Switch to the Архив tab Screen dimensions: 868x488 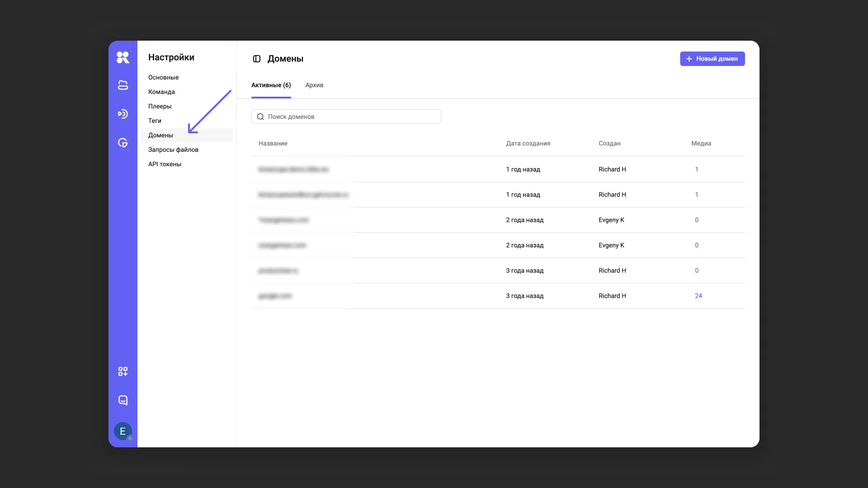pyautogui.click(x=314, y=85)
